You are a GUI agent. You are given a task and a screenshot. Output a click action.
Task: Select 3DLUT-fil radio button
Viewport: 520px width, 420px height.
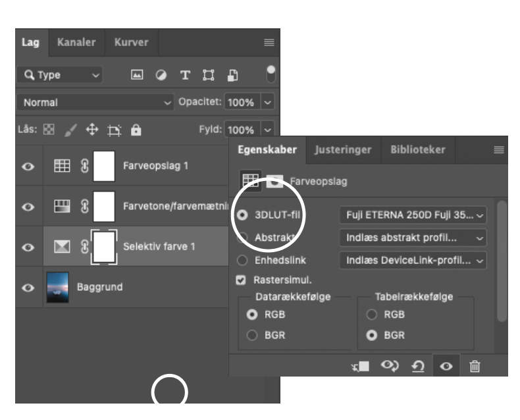coord(242,215)
